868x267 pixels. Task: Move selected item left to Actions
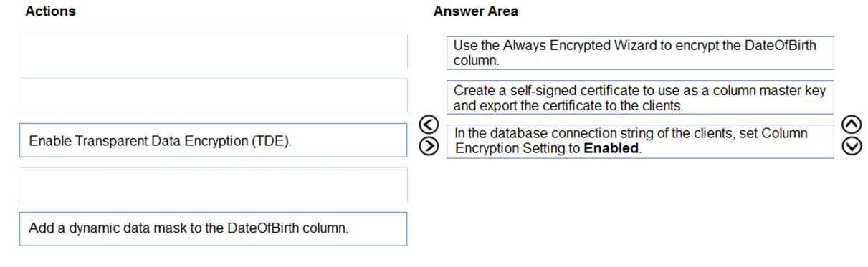tap(428, 125)
